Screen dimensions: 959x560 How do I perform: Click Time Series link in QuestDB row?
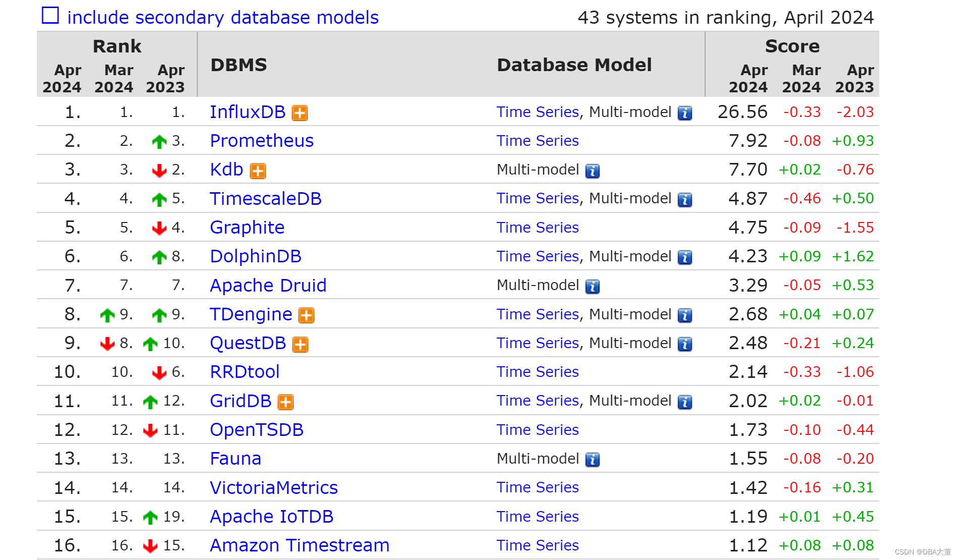coord(538,343)
